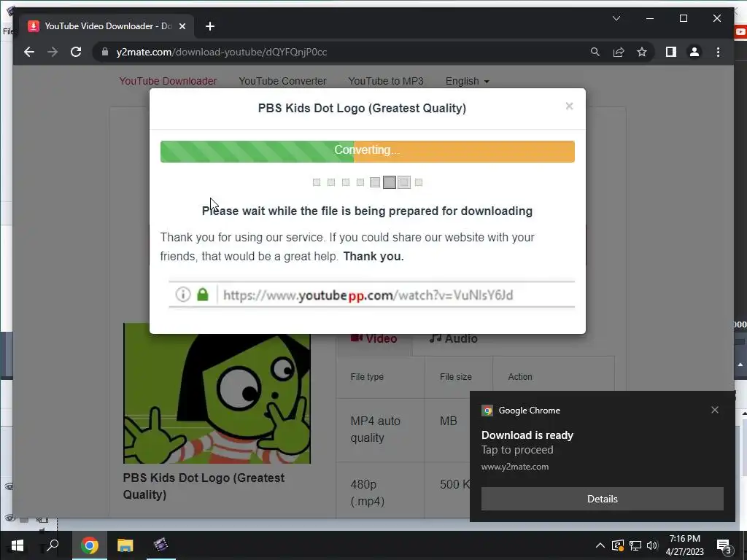Image resolution: width=747 pixels, height=560 pixels.
Task: Open the taskbar clock and date
Action: pyautogui.click(x=684, y=545)
